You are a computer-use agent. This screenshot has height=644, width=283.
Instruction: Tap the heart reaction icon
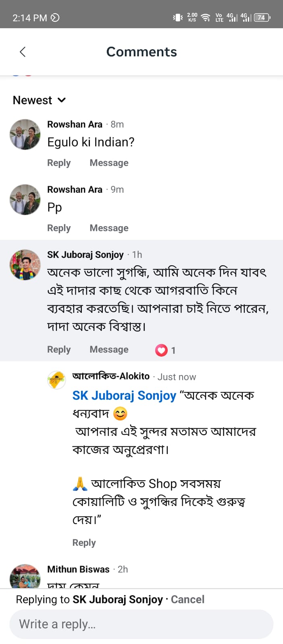click(161, 350)
